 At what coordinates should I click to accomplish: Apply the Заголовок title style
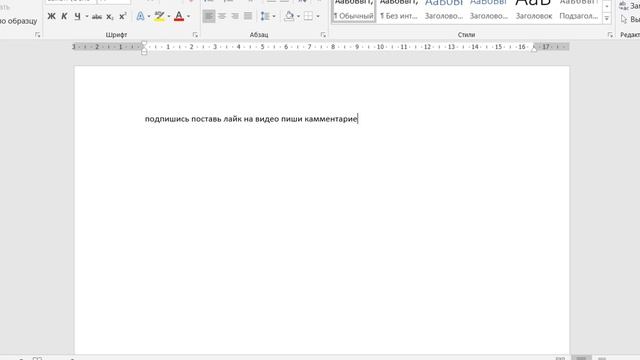click(533, 11)
